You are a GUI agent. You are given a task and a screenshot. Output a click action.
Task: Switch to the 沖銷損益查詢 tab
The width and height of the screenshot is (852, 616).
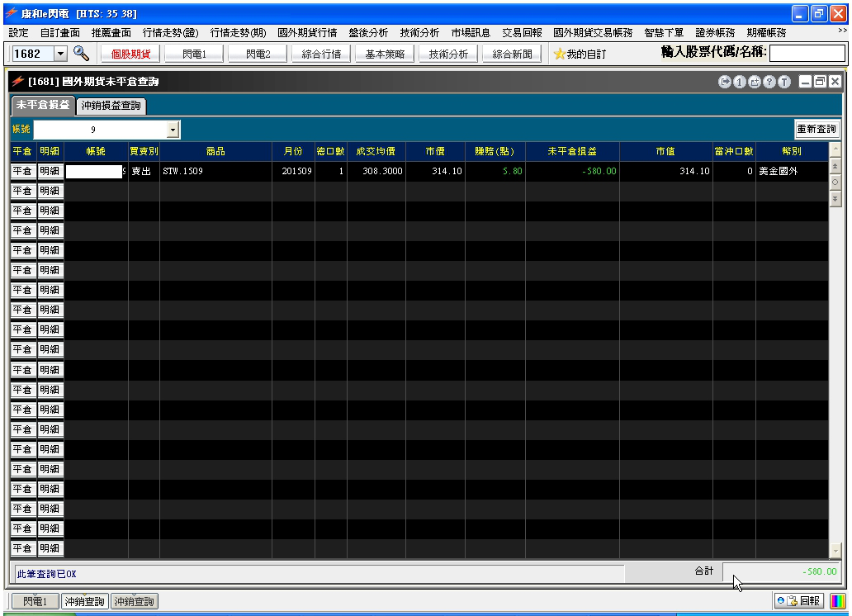[111, 106]
